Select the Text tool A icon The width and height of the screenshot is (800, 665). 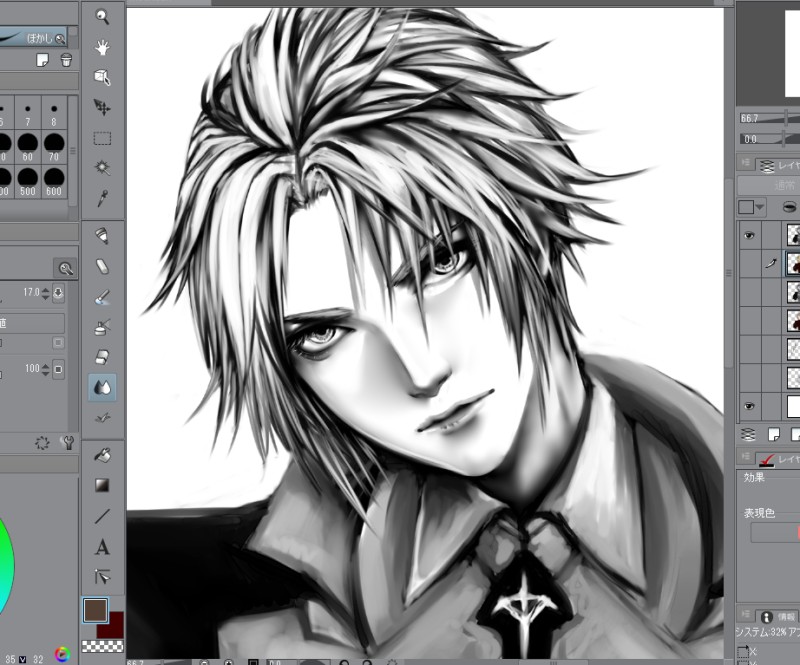[103, 547]
